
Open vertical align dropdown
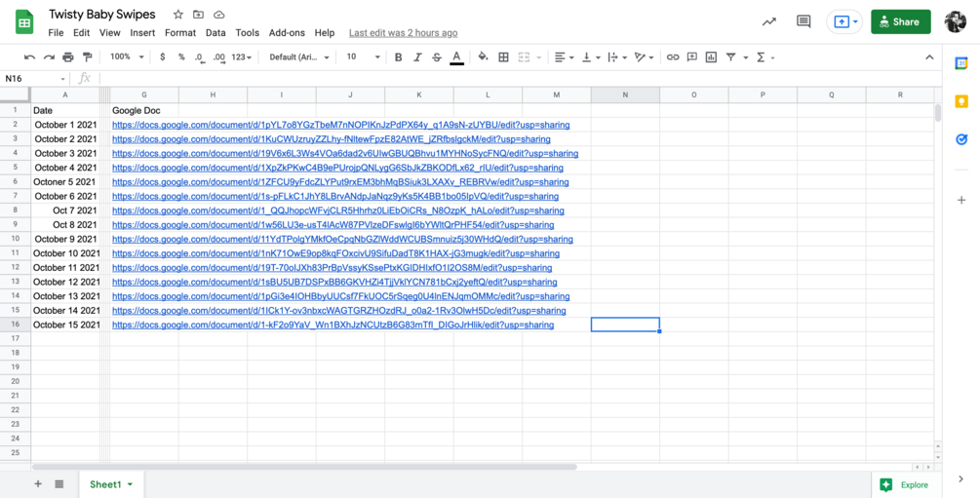coord(591,57)
